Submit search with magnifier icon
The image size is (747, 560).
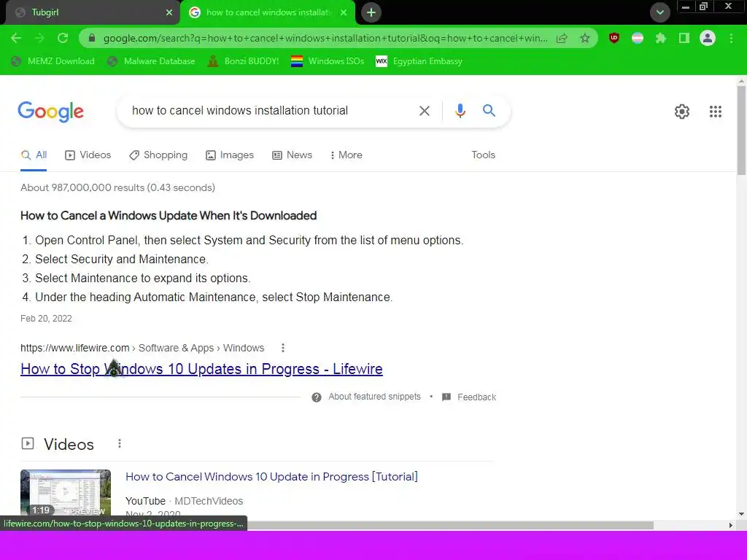(489, 111)
